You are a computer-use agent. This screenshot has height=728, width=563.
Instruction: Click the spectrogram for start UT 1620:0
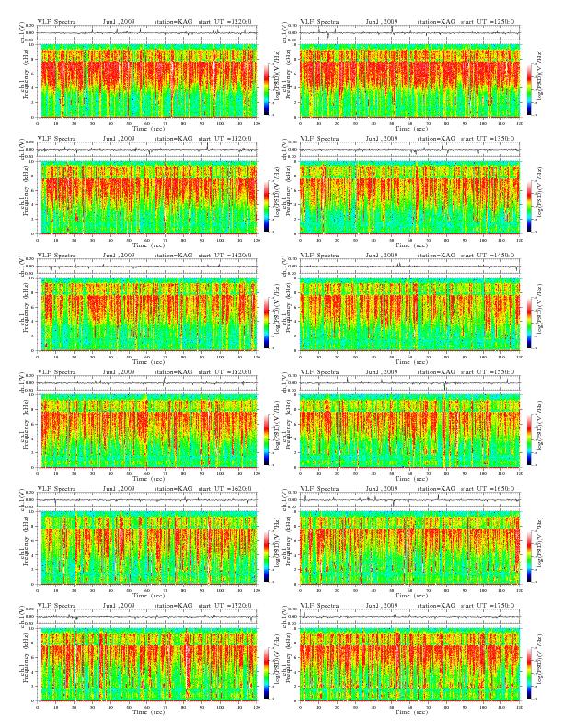[x=147, y=548]
